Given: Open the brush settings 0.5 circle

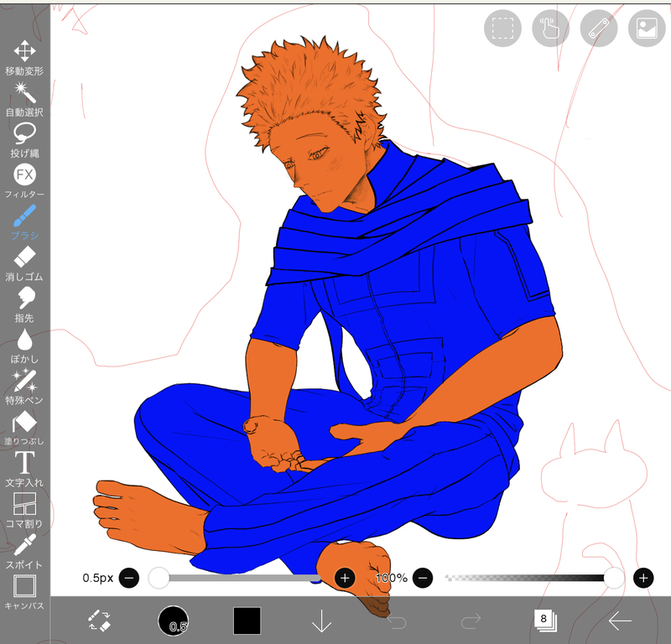Looking at the screenshot, I should coord(173,621).
